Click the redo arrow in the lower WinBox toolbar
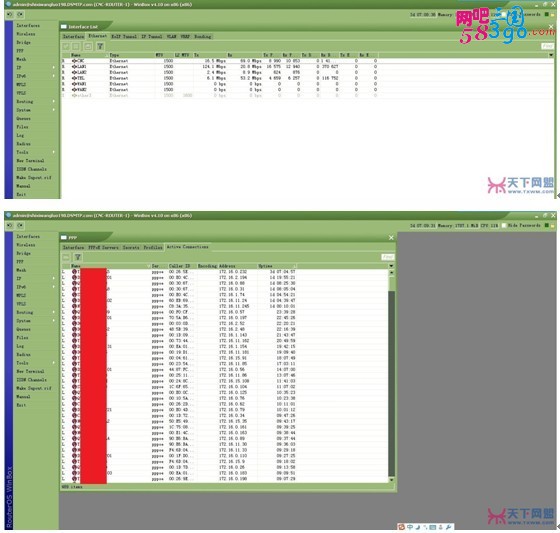Image resolution: width=560 pixels, height=533 pixels. coord(20,225)
